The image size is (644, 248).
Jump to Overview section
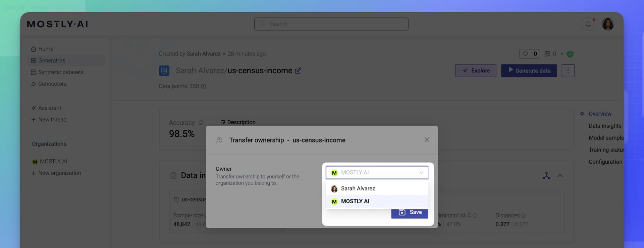600,114
